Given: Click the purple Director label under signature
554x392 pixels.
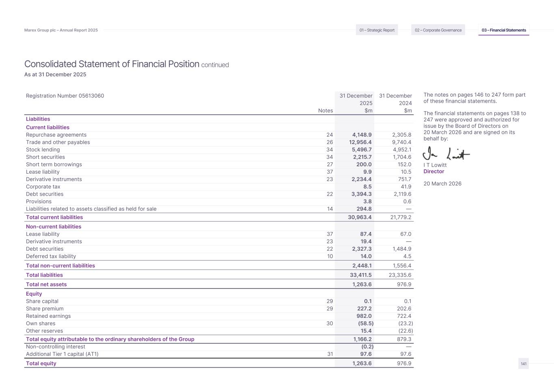Looking at the screenshot, I should point(433,172).
